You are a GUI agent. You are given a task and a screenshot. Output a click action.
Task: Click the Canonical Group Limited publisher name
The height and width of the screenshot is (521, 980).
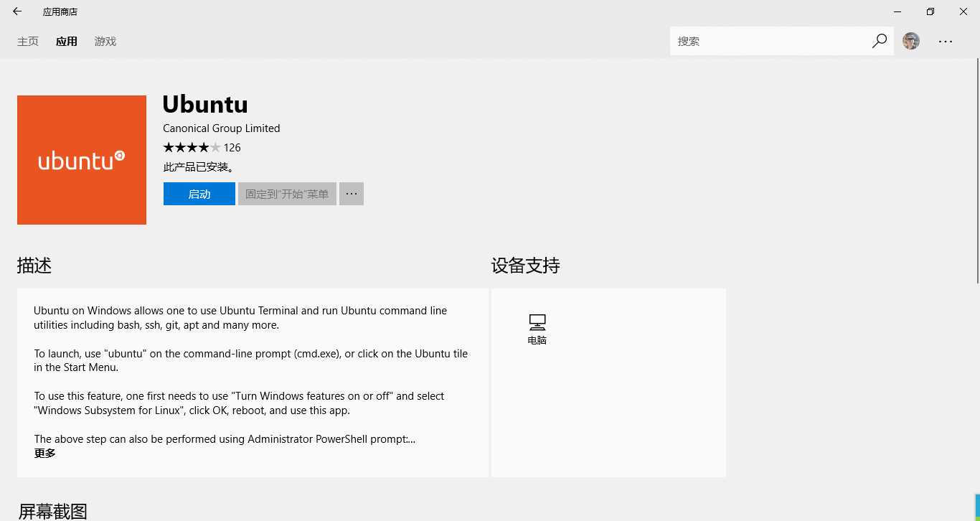click(222, 128)
